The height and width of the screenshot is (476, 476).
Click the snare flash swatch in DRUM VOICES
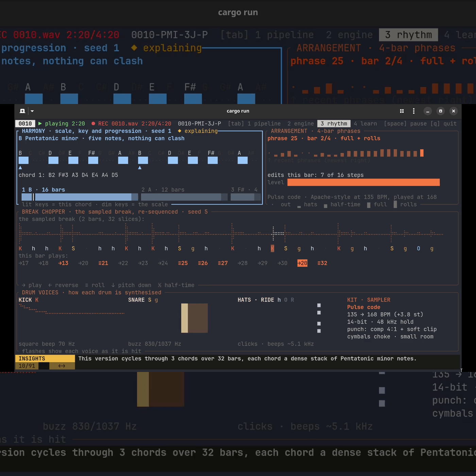point(194,318)
